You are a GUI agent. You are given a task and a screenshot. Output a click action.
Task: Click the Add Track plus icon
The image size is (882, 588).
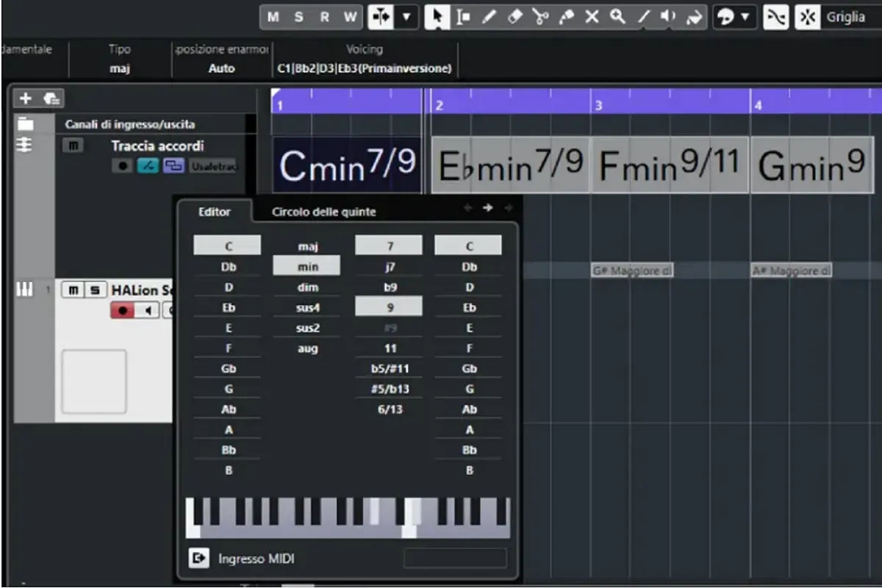click(25, 98)
